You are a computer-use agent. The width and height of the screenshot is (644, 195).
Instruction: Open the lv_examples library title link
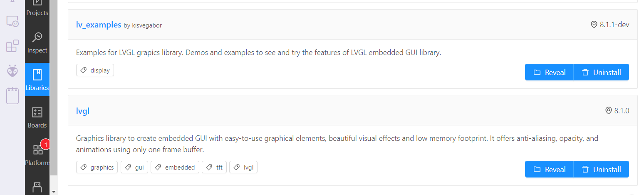pos(99,25)
